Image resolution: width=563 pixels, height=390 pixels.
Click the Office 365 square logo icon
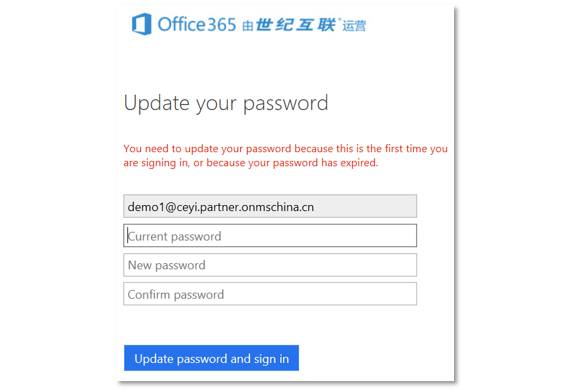(141, 24)
